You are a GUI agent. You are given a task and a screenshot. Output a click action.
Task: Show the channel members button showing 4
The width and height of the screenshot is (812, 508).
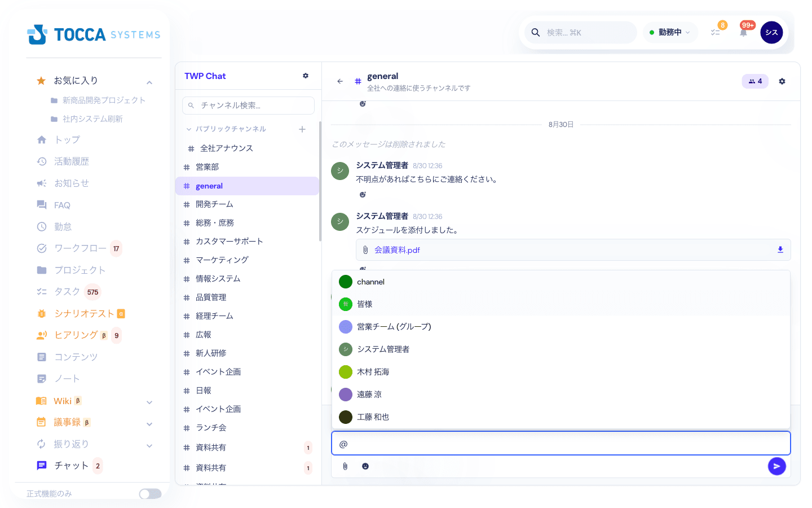pyautogui.click(x=755, y=81)
